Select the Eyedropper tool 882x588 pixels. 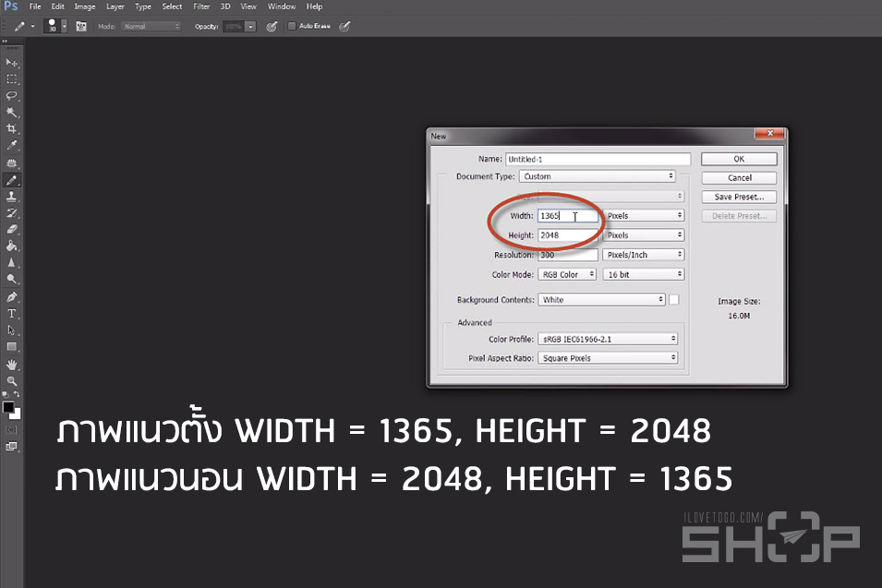(11, 146)
